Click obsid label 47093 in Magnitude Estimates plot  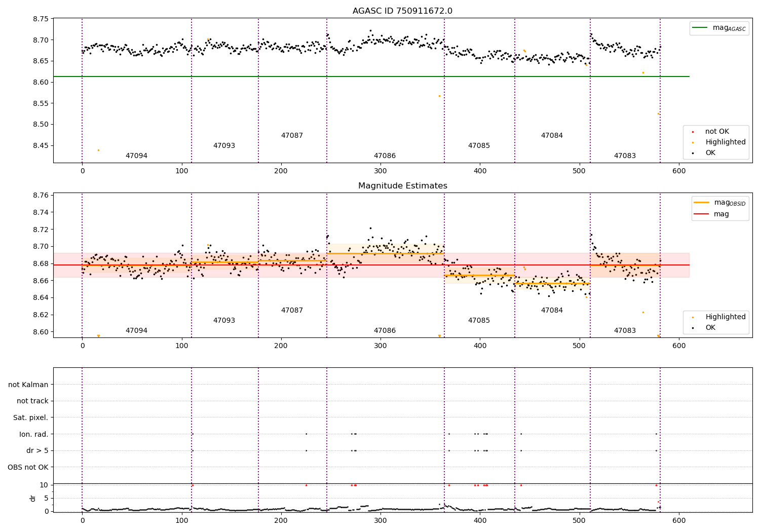coord(224,321)
